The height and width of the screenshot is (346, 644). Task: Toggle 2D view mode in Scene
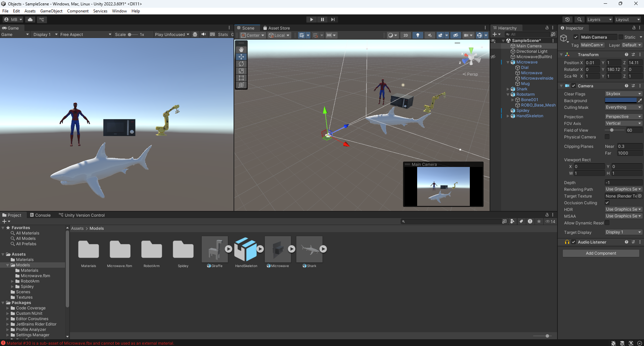405,35
